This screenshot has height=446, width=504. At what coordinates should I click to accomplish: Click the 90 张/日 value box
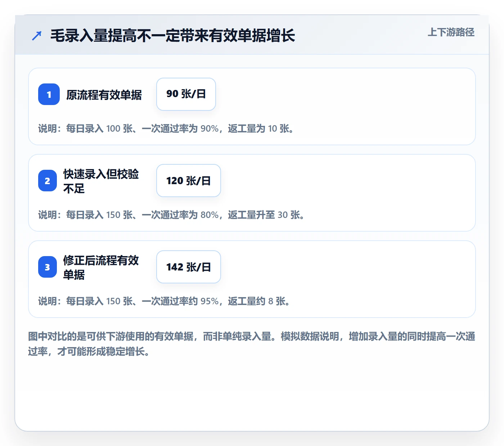pyautogui.click(x=186, y=94)
